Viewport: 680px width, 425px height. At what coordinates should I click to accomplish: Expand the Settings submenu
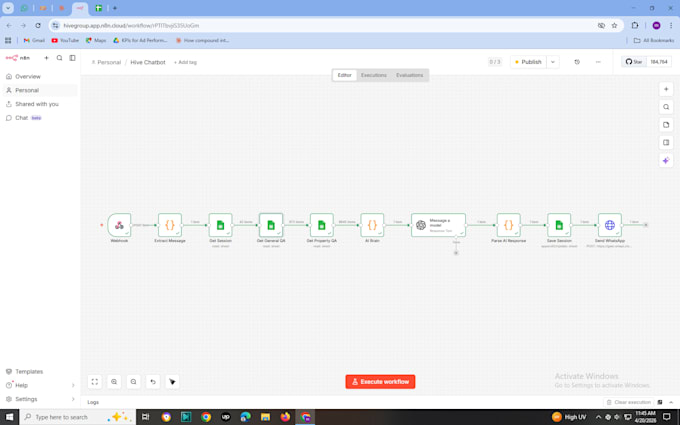pyautogui.click(x=73, y=399)
